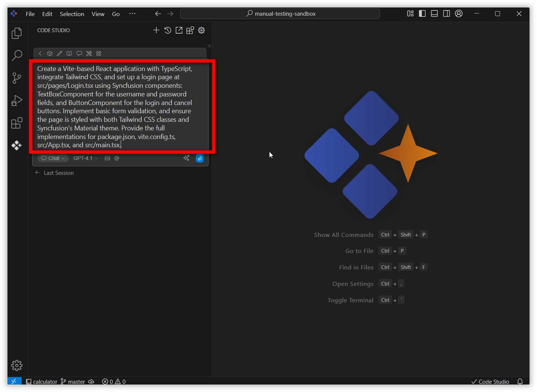Open Code Studio view in activity bar
Screen dimensions: 537x392
pyautogui.click(x=17, y=145)
